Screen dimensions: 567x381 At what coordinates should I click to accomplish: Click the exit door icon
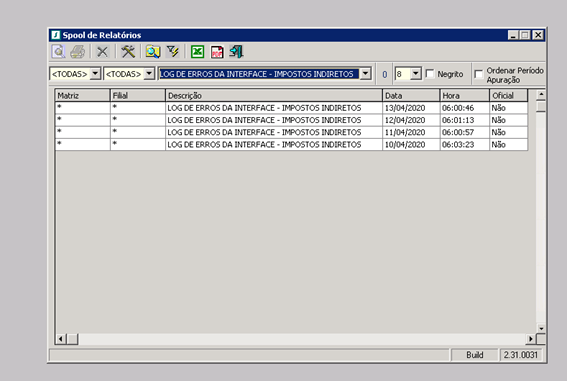[236, 52]
